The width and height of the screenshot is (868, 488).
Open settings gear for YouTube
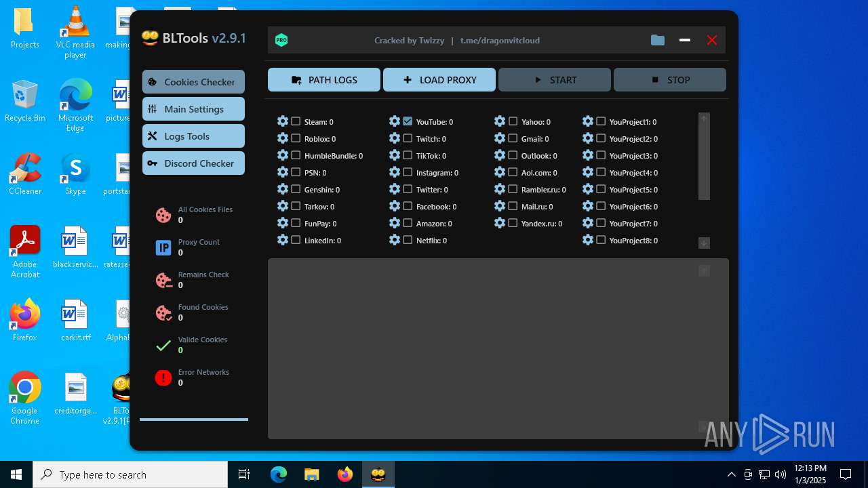[x=395, y=121]
